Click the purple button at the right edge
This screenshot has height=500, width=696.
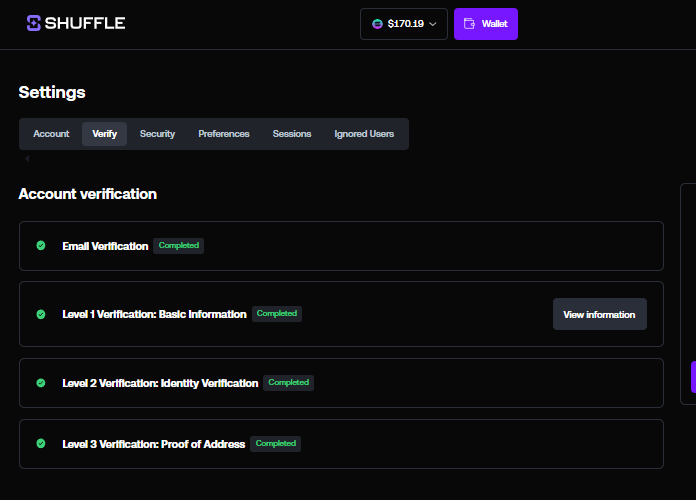692,377
